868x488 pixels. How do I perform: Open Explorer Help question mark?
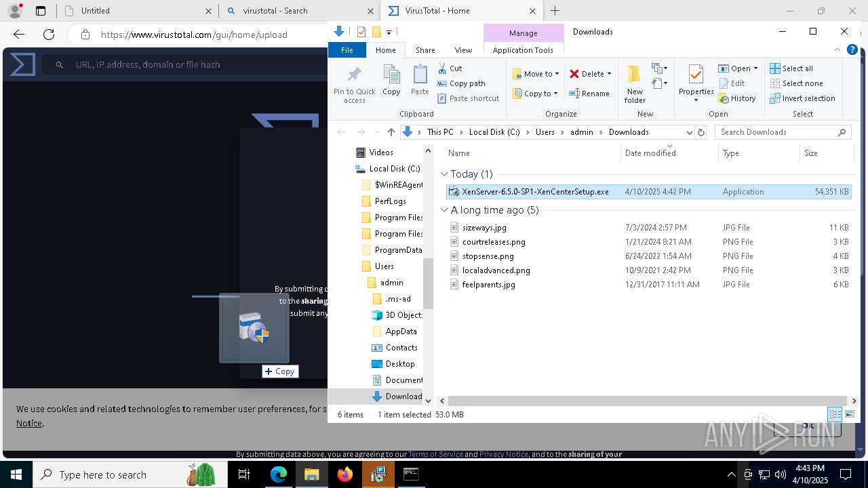click(x=852, y=50)
